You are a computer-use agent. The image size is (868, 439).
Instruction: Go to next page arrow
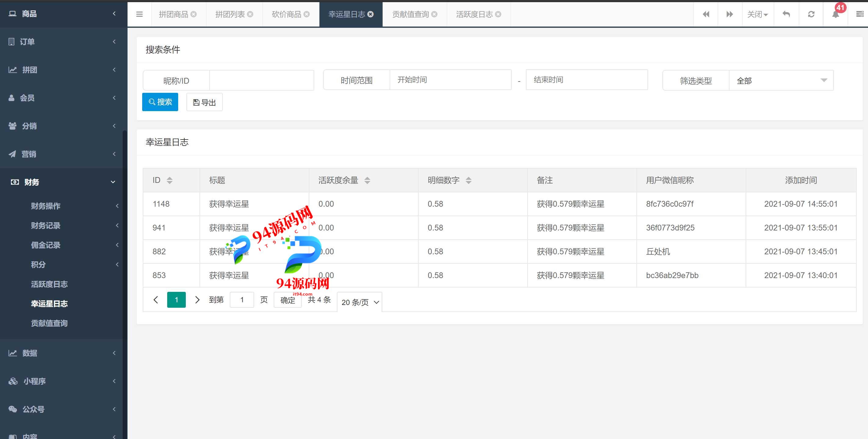coord(197,300)
